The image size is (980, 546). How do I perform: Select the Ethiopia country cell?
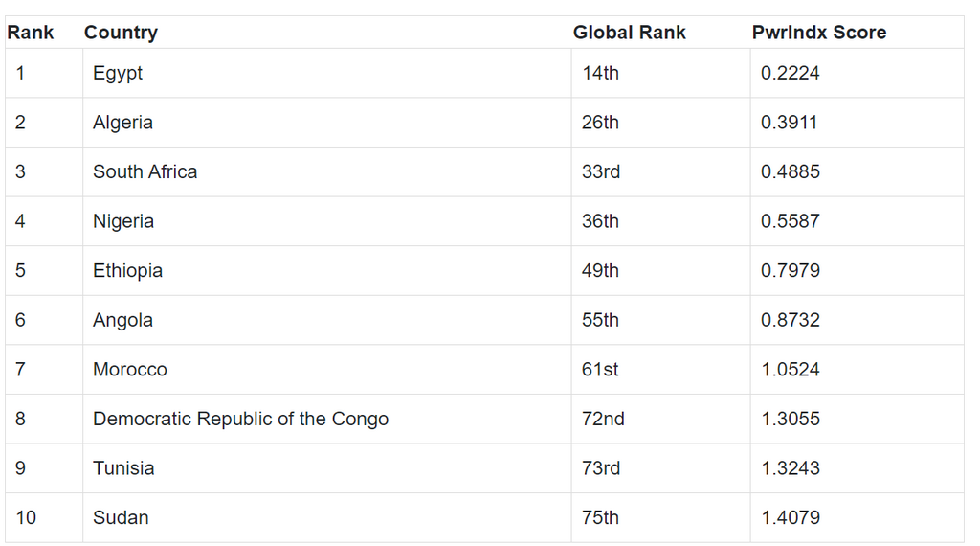(x=127, y=270)
